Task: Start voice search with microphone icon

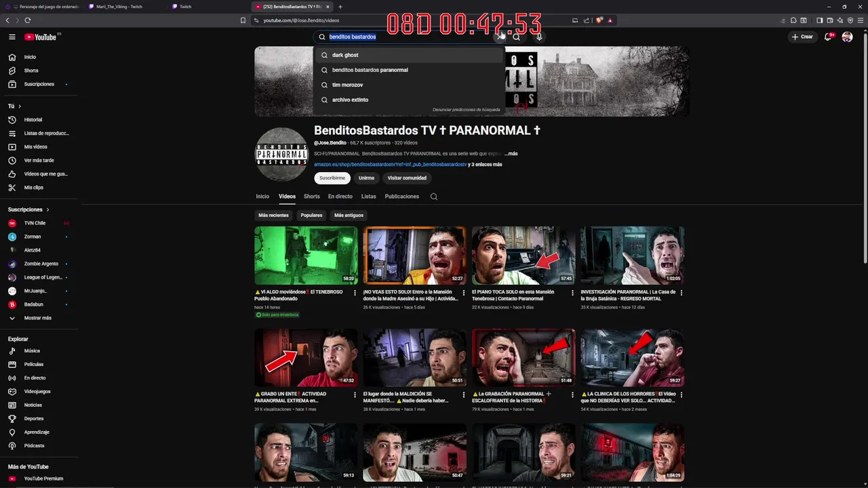Action: coord(539,37)
